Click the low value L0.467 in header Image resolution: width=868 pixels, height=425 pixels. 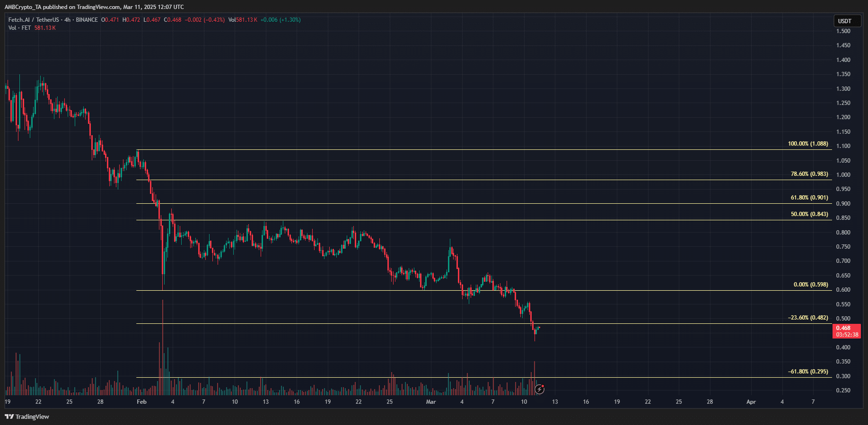click(x=152, y=20)
